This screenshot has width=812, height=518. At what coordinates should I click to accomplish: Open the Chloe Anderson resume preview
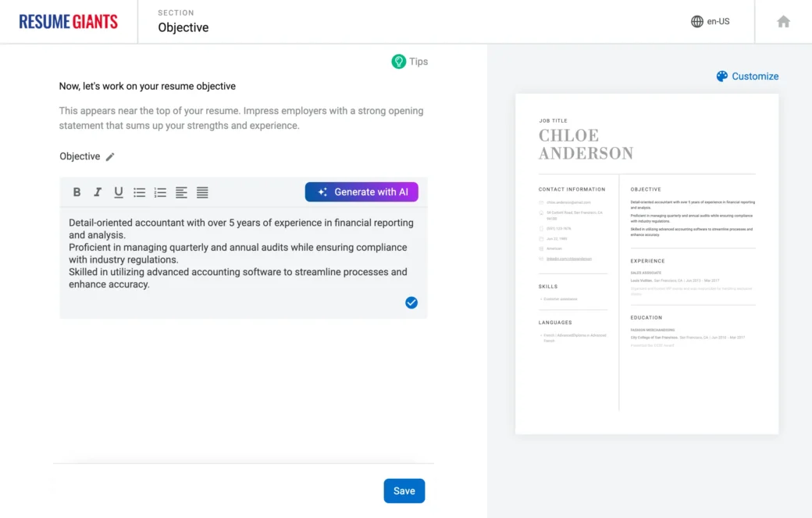pyautogui.click(x=646, y=263)
